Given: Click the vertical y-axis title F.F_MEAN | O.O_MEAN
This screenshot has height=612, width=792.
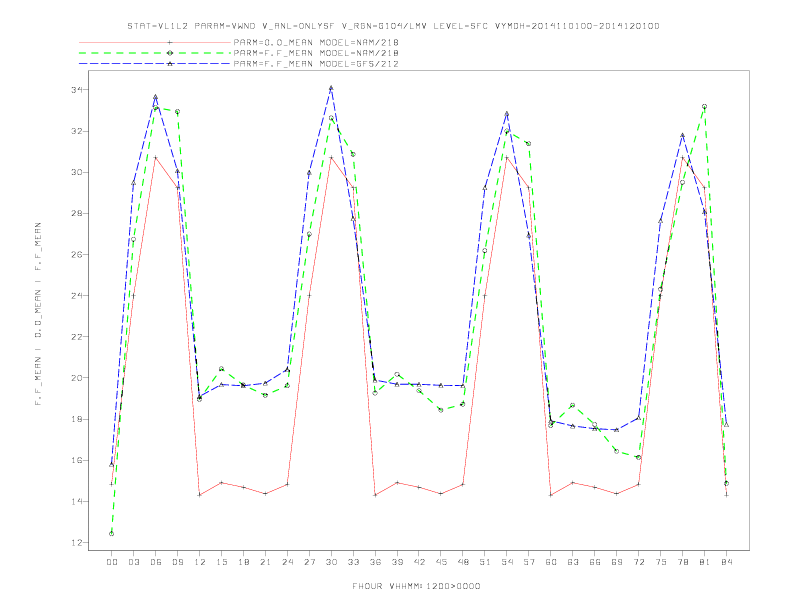Looking at the screenshot, I should click(38, 314).
